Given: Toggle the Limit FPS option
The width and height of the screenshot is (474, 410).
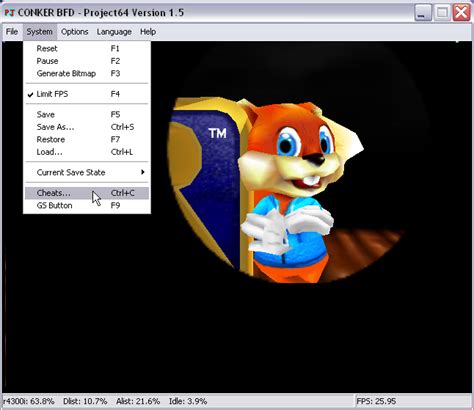Looking at the screenshot, I should [87, 94].
